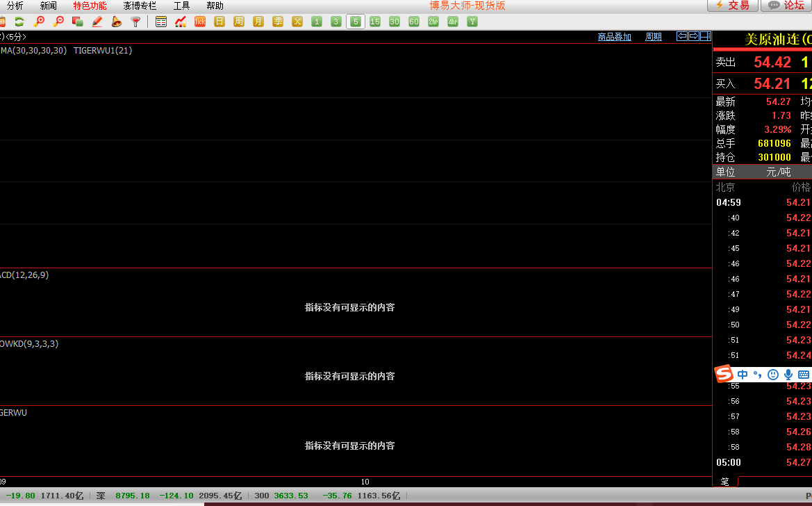812x506 pixels.
Task: Open the 周期 period dropdown link
Action: (654, 37)
